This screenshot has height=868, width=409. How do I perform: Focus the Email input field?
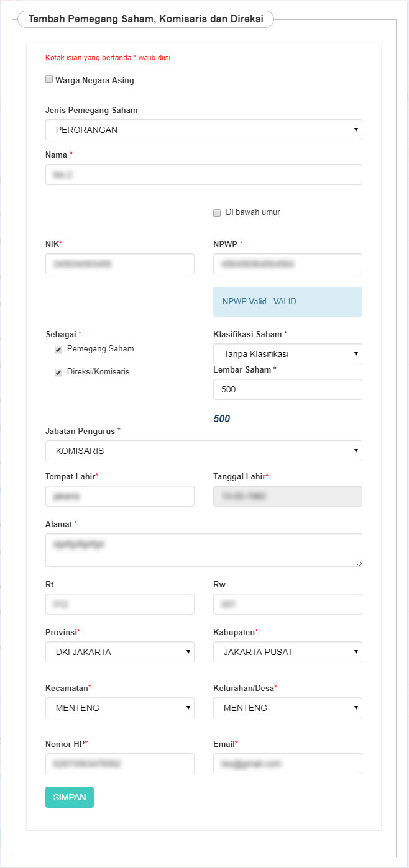coord(287,764)
